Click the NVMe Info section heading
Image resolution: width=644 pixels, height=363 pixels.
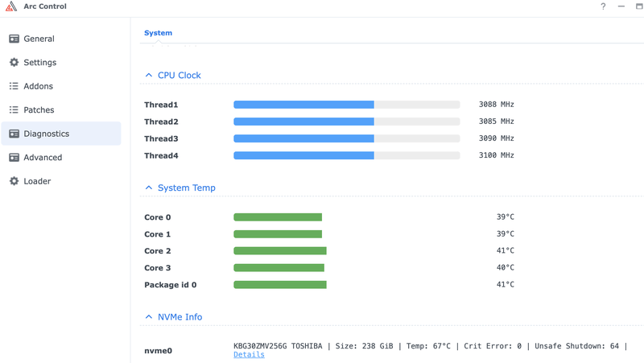click(180, 317)
